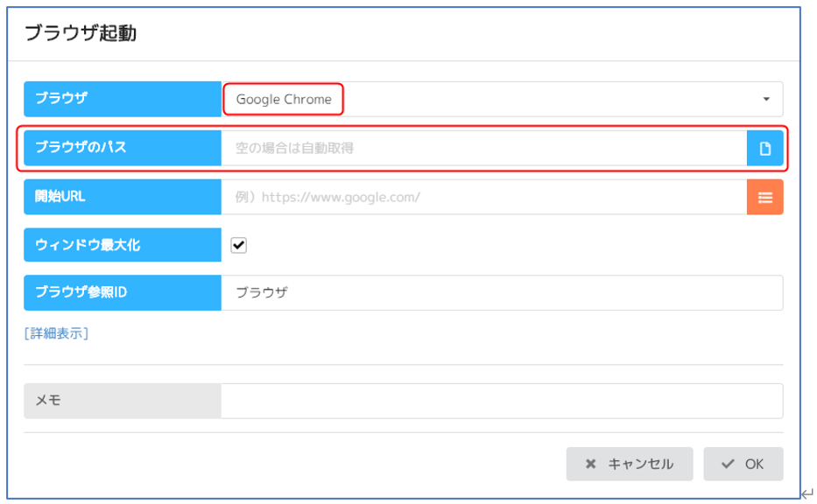Confirm with the OK button
The height and width of the screenshot is (504, 817).
tap(743, 464)
